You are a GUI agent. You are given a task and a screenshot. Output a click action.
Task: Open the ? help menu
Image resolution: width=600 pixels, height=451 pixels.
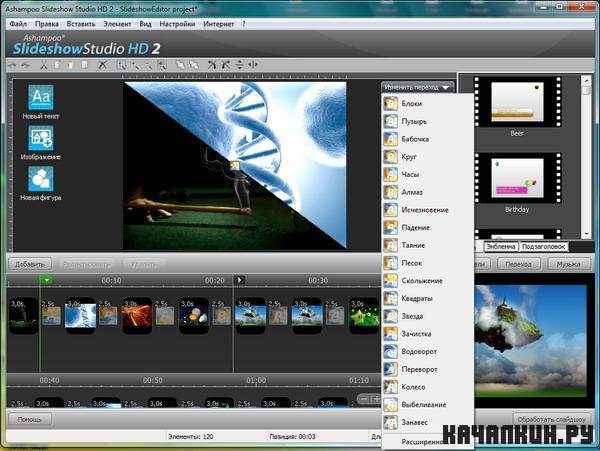click(243, 24)
